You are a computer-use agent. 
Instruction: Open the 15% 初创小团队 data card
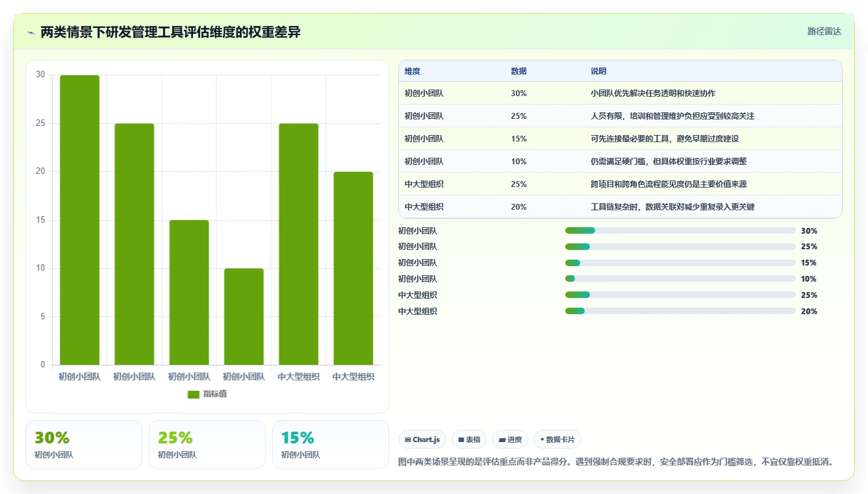coord(331,444)
